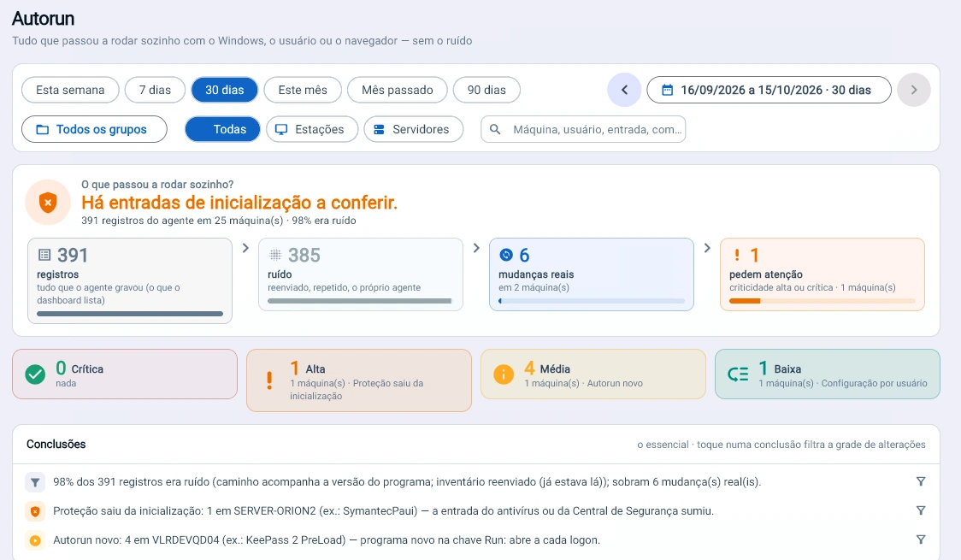Image resolution: width=961 pixels, height=560 pixels.
Task: Filter by the '1 Alta' severity card
Action: (x=359, y=380)
